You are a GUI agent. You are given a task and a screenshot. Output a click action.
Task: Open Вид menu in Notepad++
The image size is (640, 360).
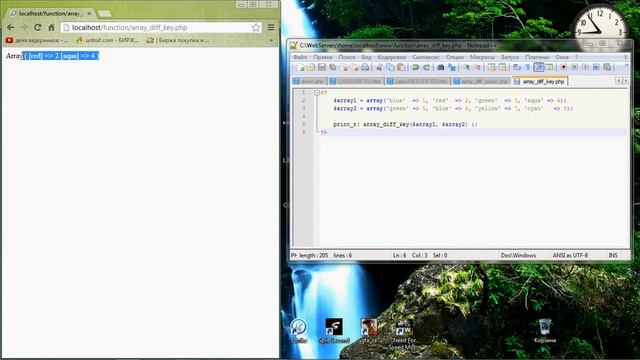click(367, 57)
